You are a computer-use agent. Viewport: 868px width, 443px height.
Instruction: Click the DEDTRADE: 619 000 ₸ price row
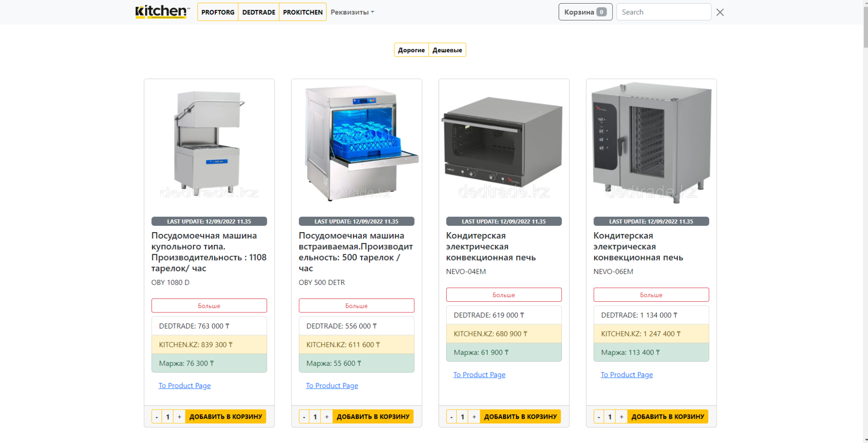[504, 315]
